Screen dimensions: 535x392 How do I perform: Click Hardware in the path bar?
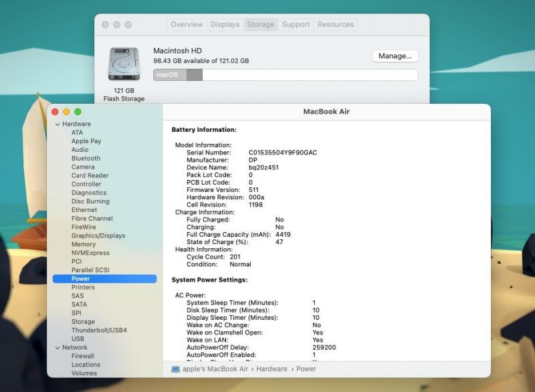[x=272, y=369]
